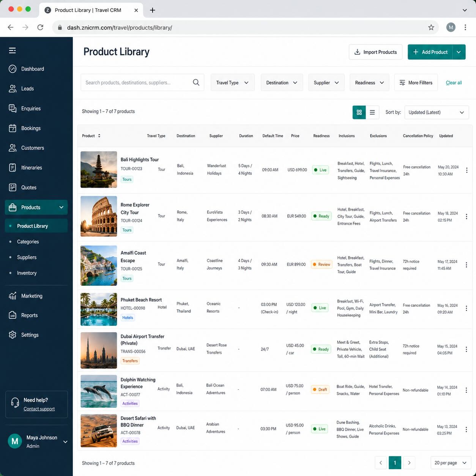The width and height of the screenshot is (476, 476).
Task: Go to previous page arrow
Action: coord(381,463)
